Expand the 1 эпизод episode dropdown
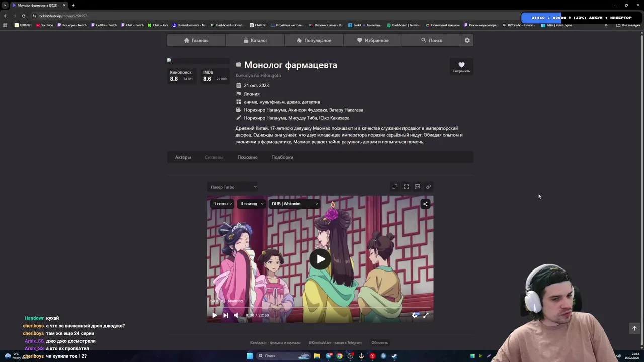644x362 pixels. pyautogui.click(x=251, y=204)
